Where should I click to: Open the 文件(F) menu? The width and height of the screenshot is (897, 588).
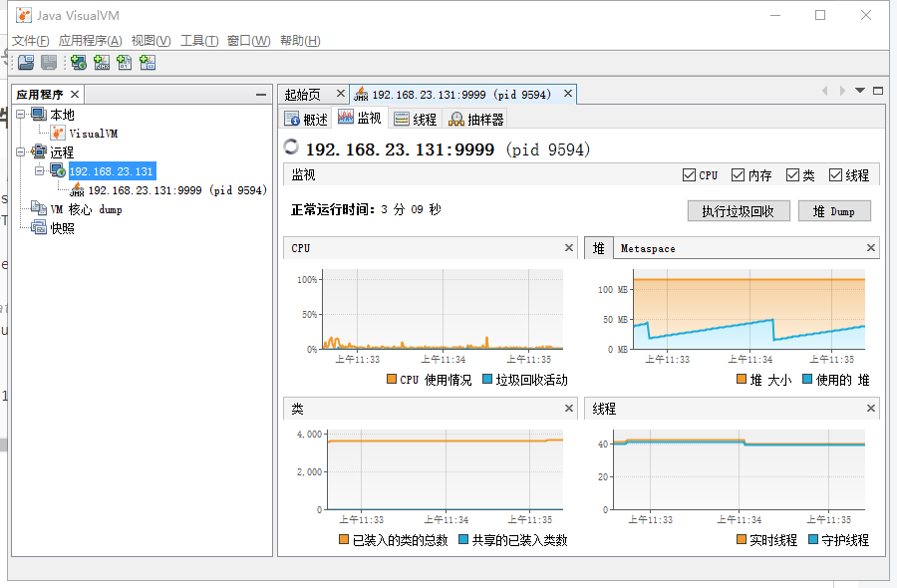coord(30,41)
